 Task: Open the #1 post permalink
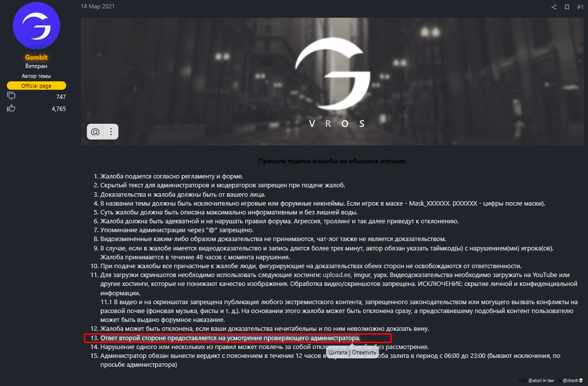580,7
